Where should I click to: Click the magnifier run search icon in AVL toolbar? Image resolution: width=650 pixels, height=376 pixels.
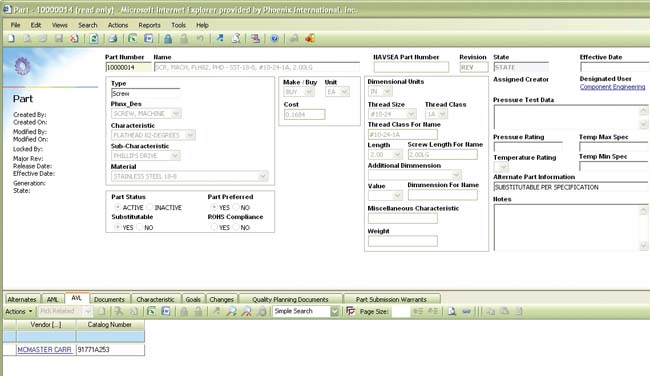(x=231, y=311)
